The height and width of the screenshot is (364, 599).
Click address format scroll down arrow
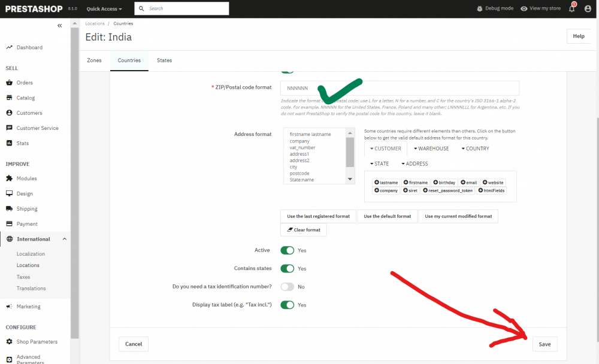tap(350, 179)
